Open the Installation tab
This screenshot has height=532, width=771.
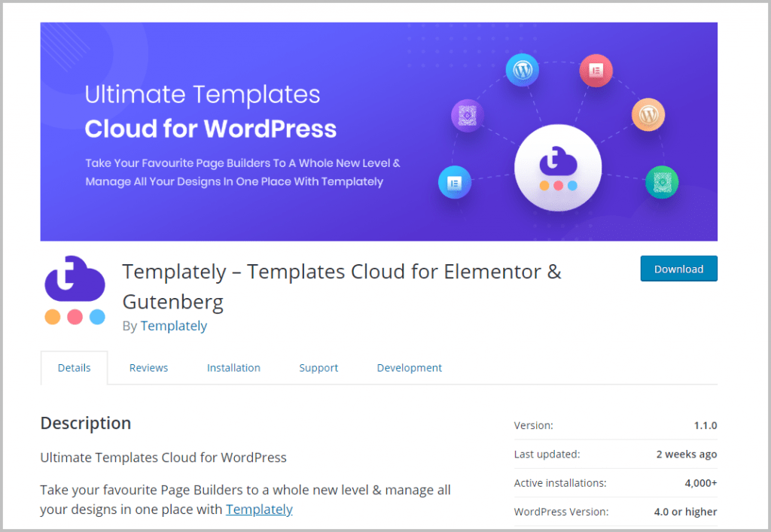[233, 368]
